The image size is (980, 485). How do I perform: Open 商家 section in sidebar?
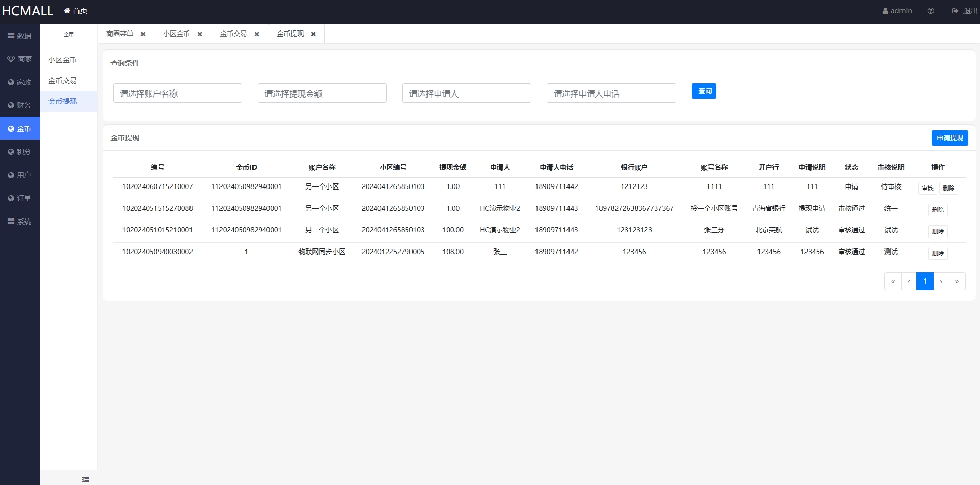click(20, 59)
